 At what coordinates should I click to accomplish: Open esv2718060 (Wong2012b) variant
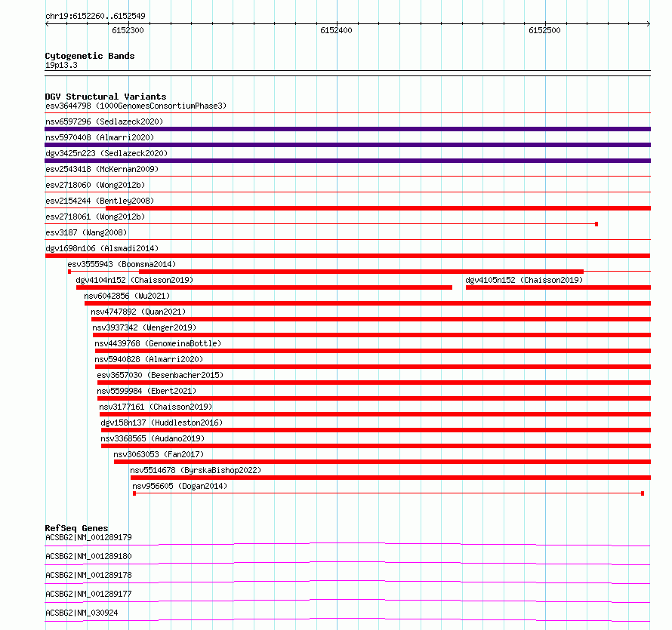coord(95,185)
